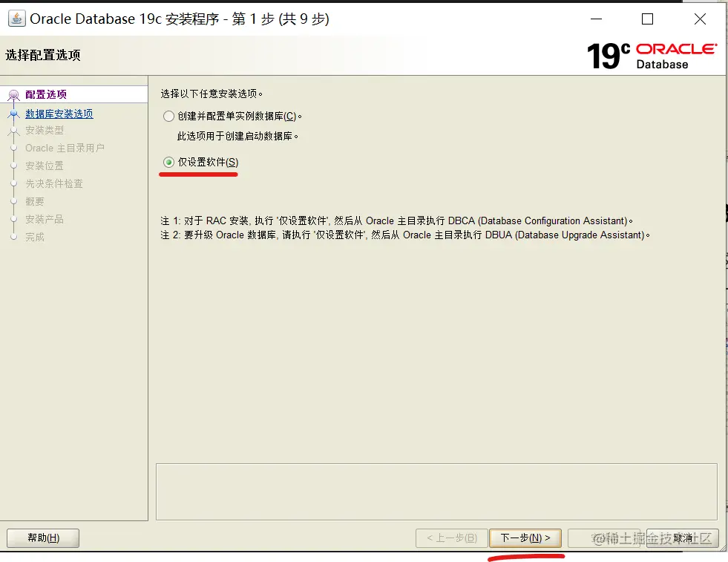Maximize the installer window
The width and height of the screenshot is (728, 562).
point(647,19)
